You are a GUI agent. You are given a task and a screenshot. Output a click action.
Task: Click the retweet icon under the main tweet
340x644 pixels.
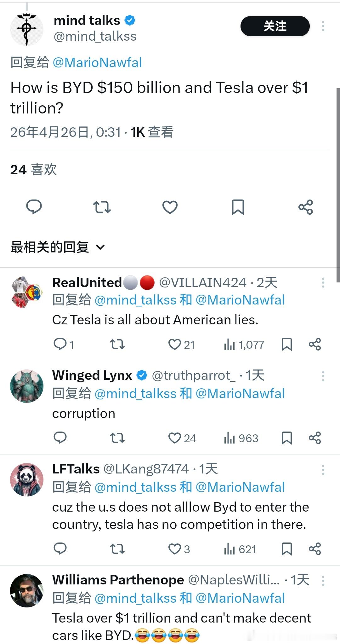tap(102, 207)
